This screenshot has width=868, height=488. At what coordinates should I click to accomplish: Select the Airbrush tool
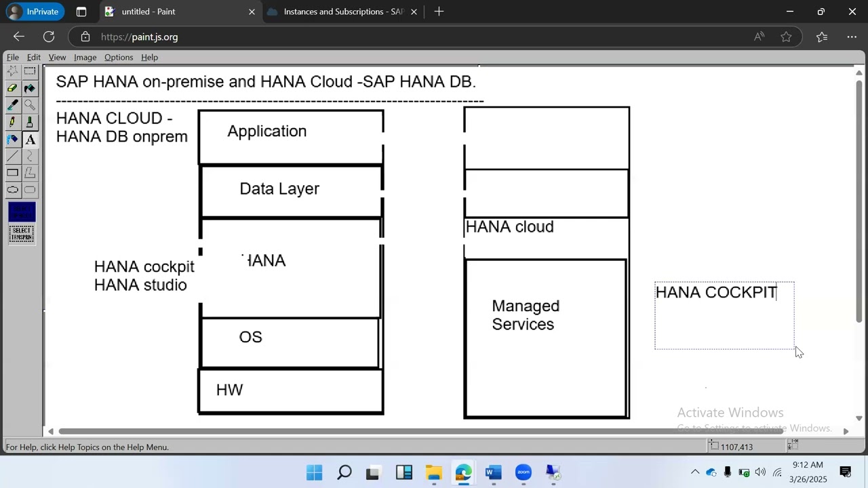13,139
